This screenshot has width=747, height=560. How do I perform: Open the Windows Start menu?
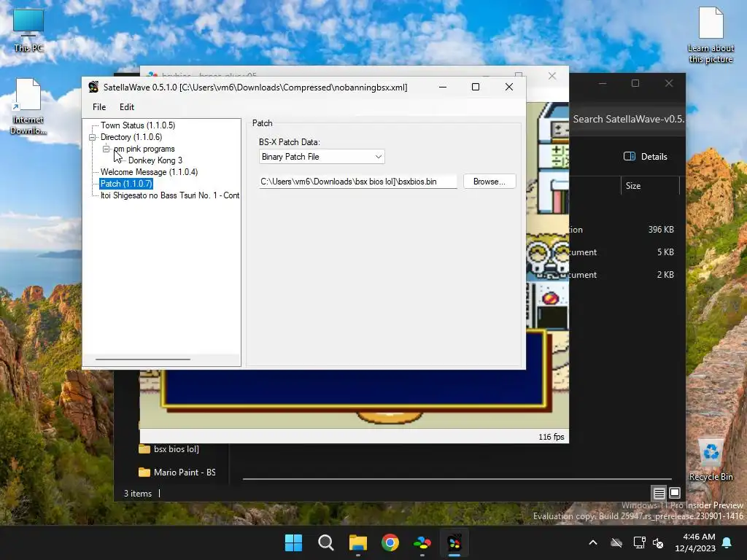[x=293, y=542]
